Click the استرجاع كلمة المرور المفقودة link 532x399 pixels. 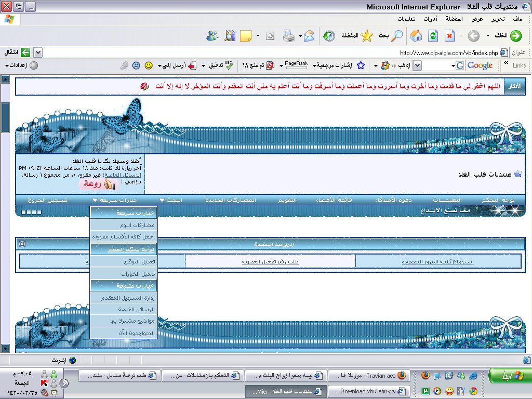click(x=437, y=261)
